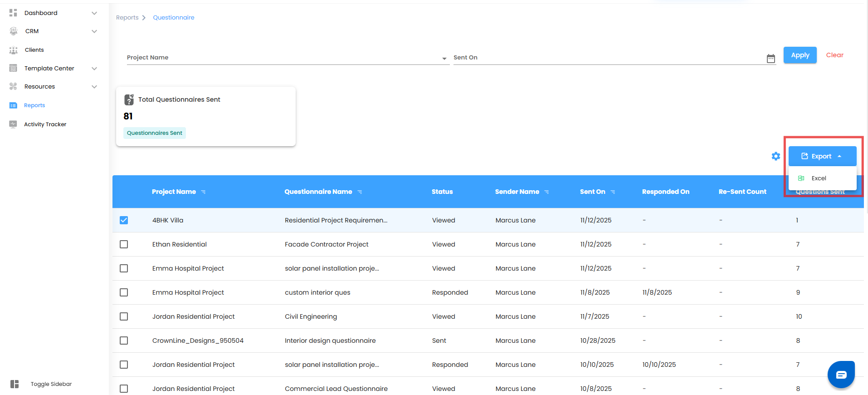The image size is (868, 395).
Task: Expand the Resources menu chevron
Action: (x=94, y=87)
